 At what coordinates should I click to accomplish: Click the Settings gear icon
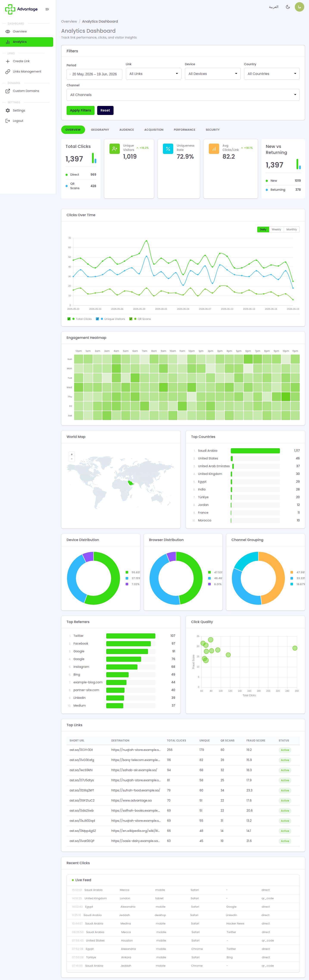(8, 110)
